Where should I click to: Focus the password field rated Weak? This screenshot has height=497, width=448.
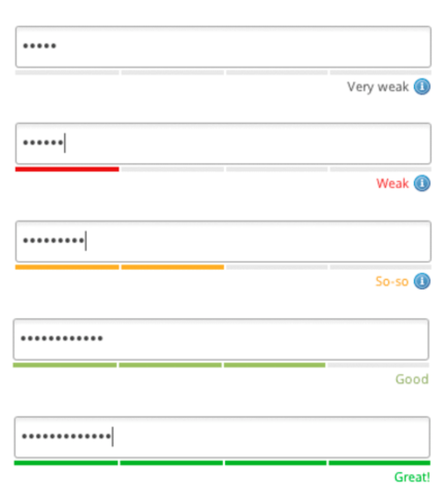coord(223,144)
